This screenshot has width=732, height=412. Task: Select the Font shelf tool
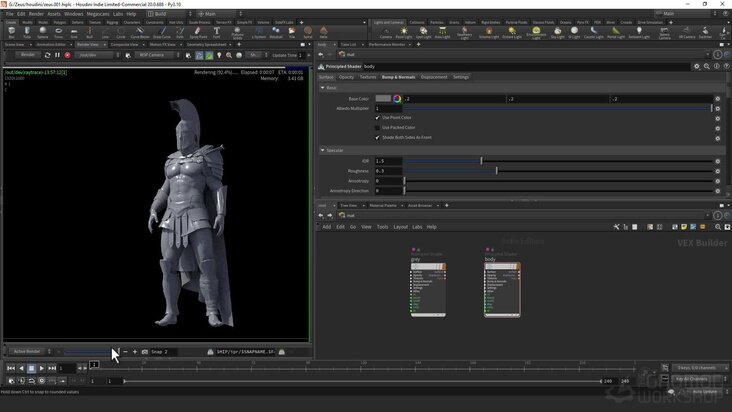tap(217, 32)
